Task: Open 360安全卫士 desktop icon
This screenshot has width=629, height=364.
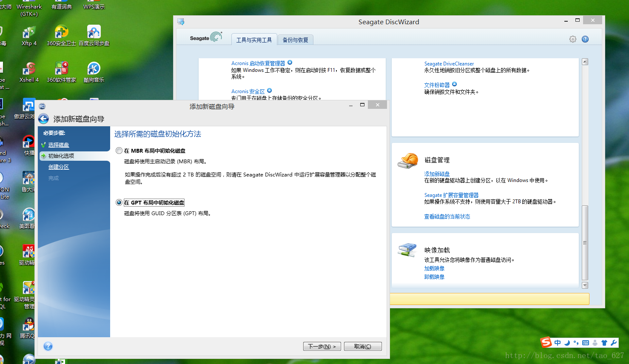Action: [x=61, y=36]
